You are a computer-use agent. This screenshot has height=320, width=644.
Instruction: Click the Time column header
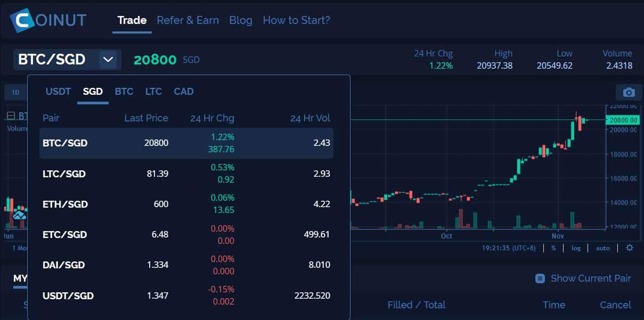(554, 305)
